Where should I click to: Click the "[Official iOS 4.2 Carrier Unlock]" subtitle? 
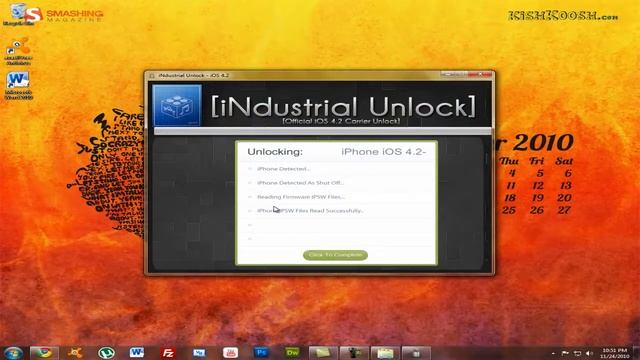pyautogui.click(x=341, y=121)
